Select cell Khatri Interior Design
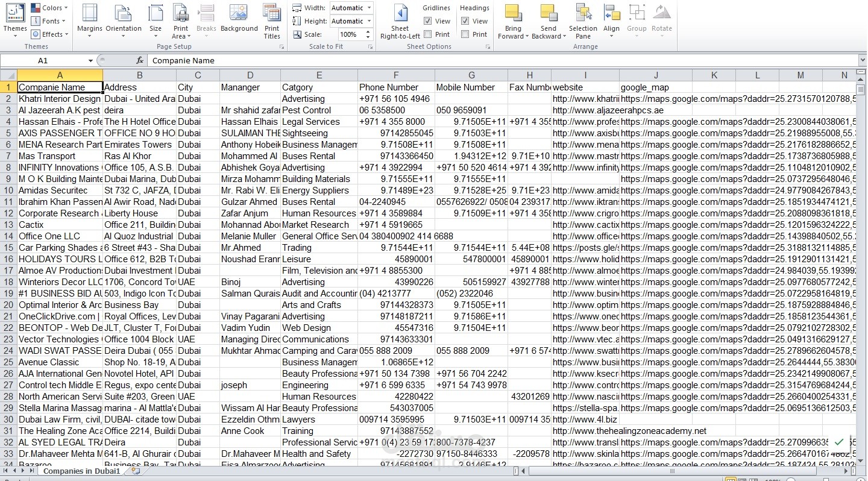868x481 pixels. click(x=60, y=99)
